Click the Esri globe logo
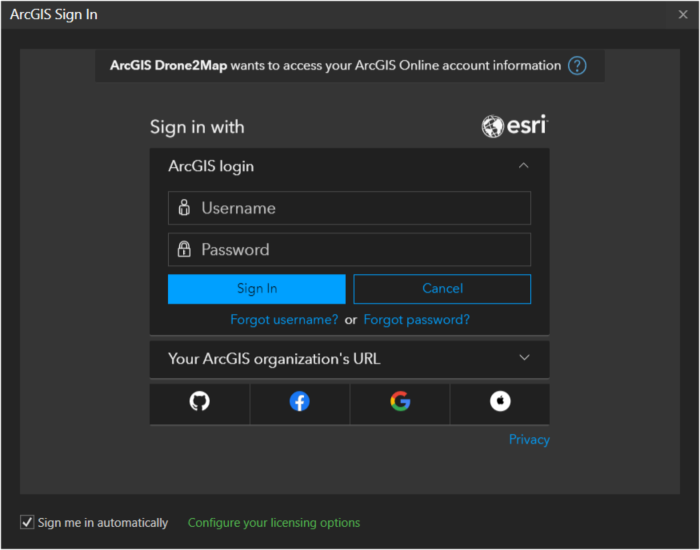Screen dimensions: 700x550 (x=492, y=126)
